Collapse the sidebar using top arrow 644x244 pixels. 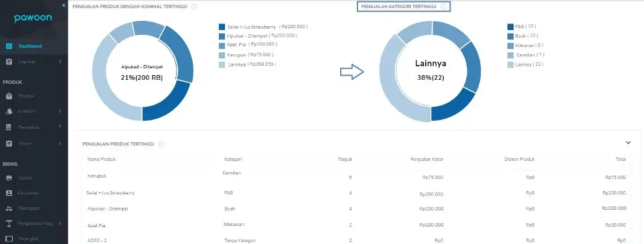64,5
